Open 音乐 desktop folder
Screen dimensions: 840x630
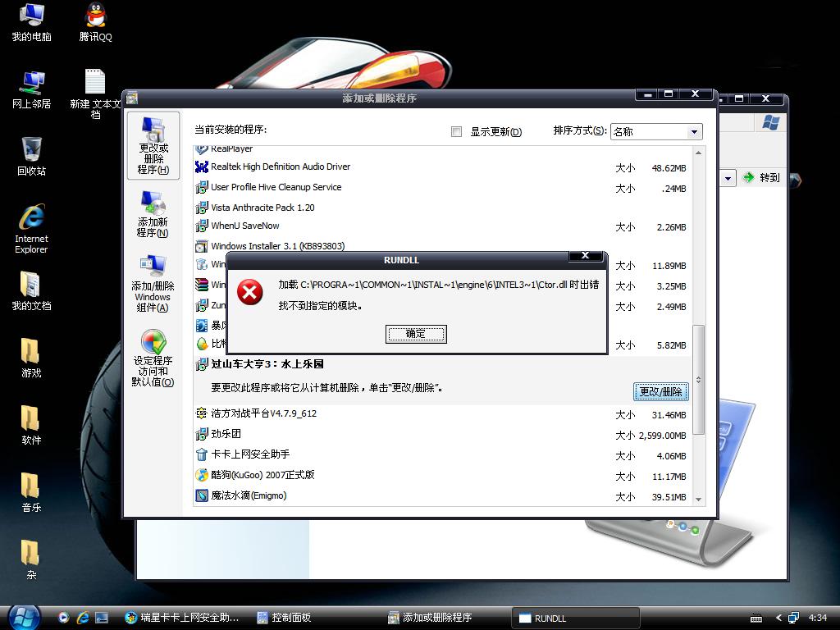coord(31,493)
